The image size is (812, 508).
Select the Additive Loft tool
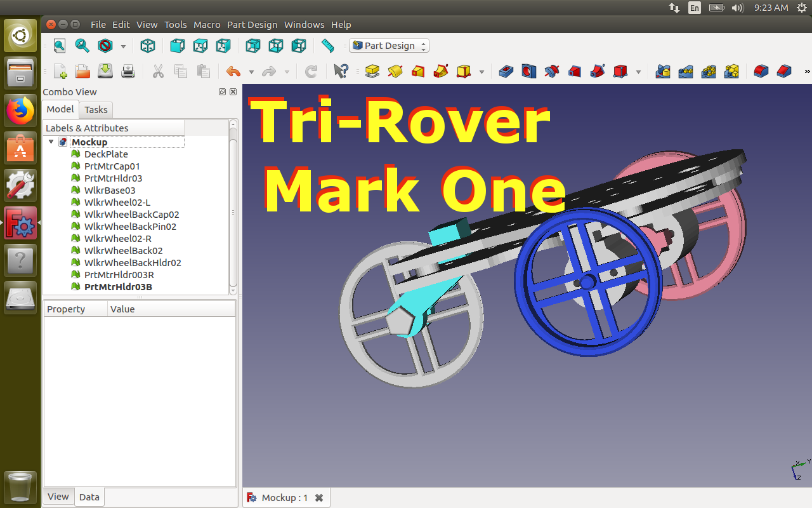click(418, 71)
